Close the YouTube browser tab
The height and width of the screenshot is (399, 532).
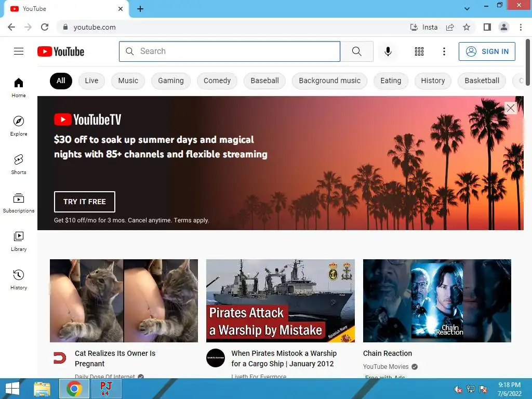pos(121,9)
